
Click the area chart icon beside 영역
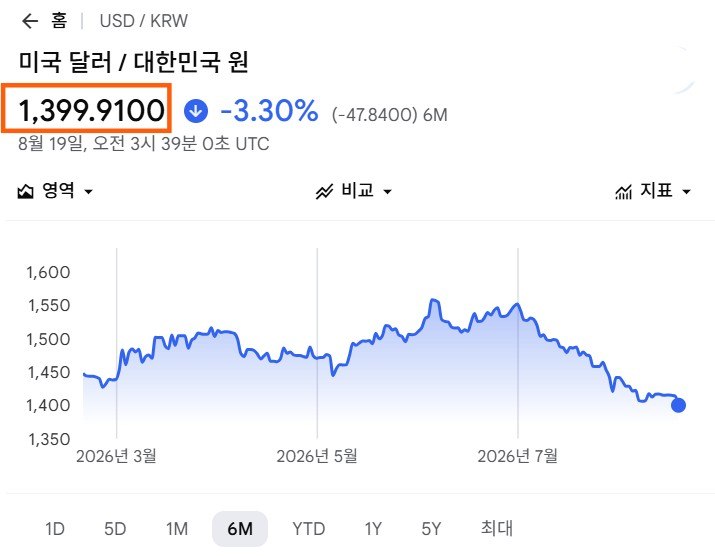point(26,191)
